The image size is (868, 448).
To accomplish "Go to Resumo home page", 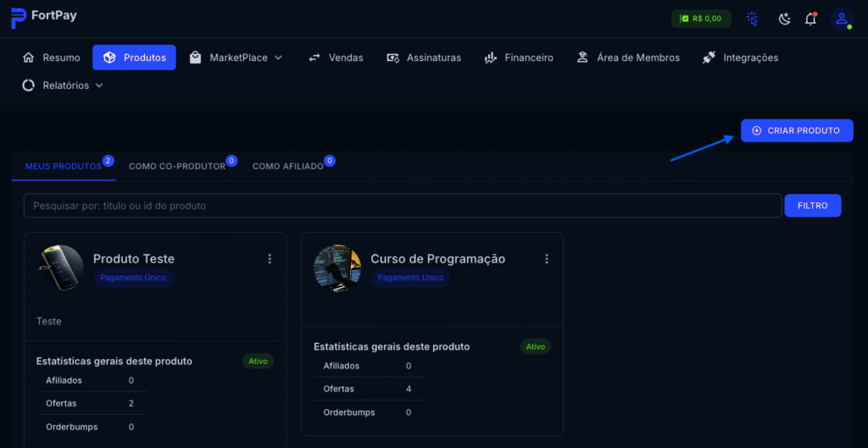I will pos(52,58).
